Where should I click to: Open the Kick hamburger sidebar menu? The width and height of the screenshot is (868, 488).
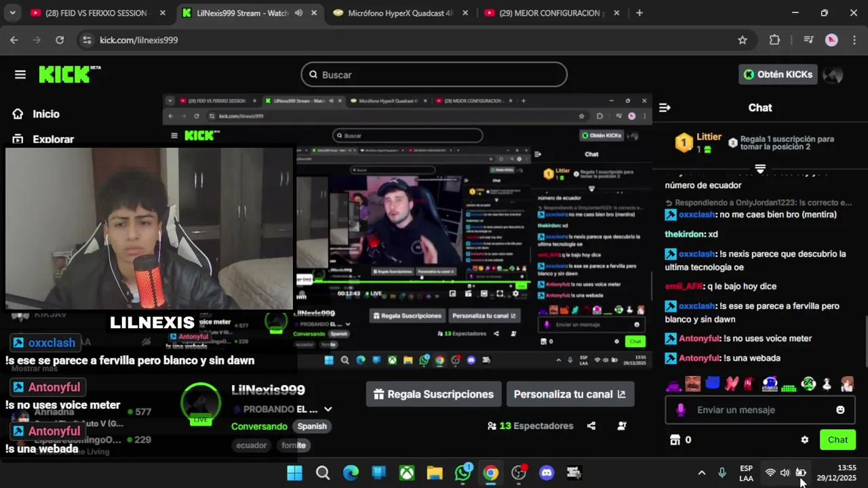point(20,75)
